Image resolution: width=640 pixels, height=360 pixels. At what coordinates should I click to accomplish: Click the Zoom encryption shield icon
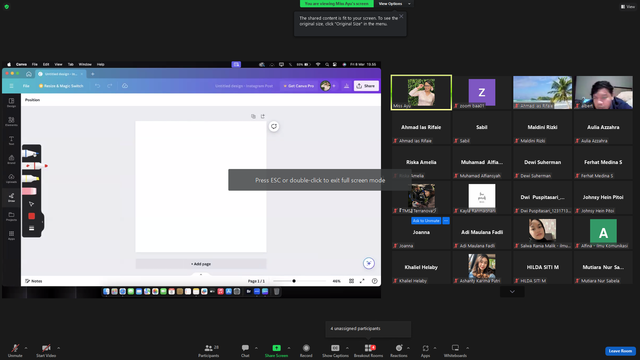click(x=7, y=7)
